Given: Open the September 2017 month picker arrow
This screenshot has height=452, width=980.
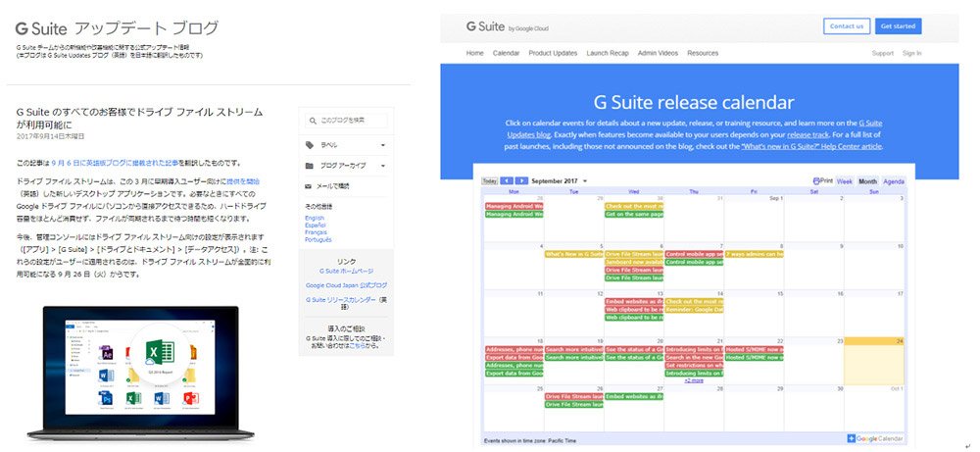Looking at the screenshot, I should [x=584, y=182].
